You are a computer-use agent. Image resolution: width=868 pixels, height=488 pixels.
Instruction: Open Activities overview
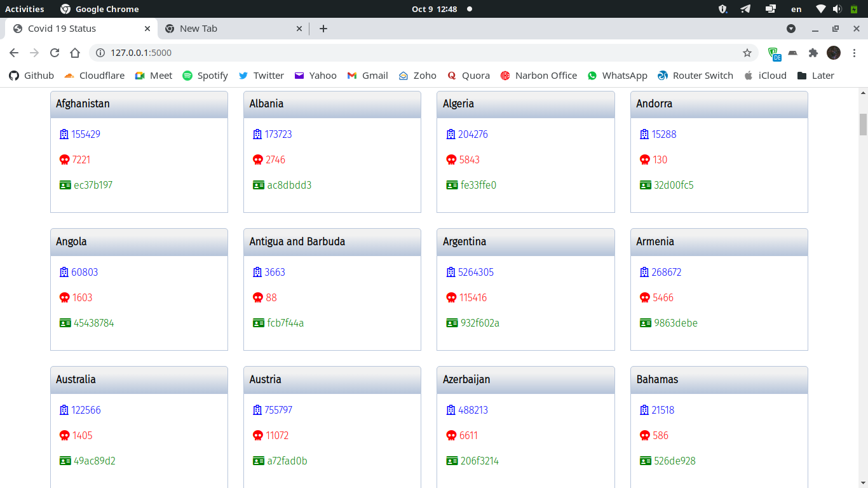click(25, 9)
